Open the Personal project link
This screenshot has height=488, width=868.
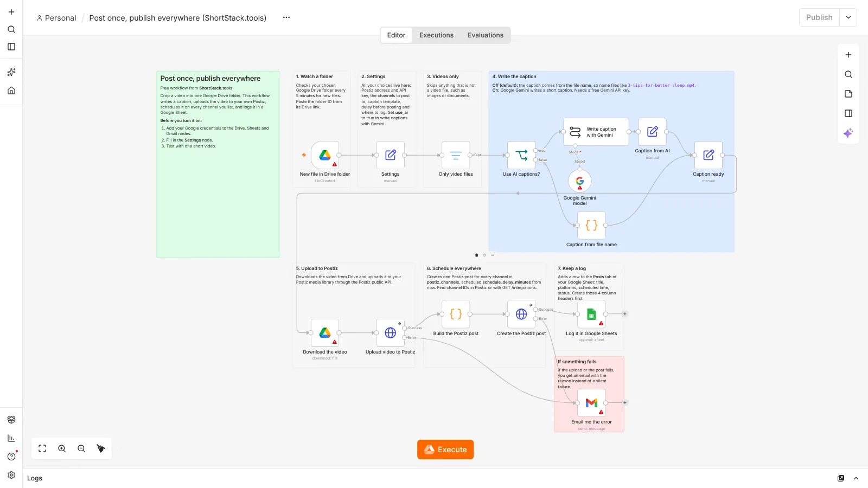click(56, 18)
